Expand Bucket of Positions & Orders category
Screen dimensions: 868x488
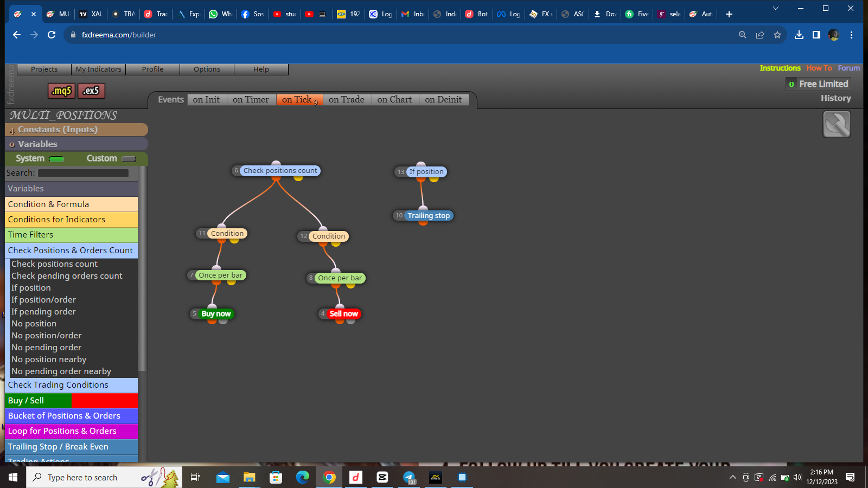pyautogui.click(x=71, y=415)
